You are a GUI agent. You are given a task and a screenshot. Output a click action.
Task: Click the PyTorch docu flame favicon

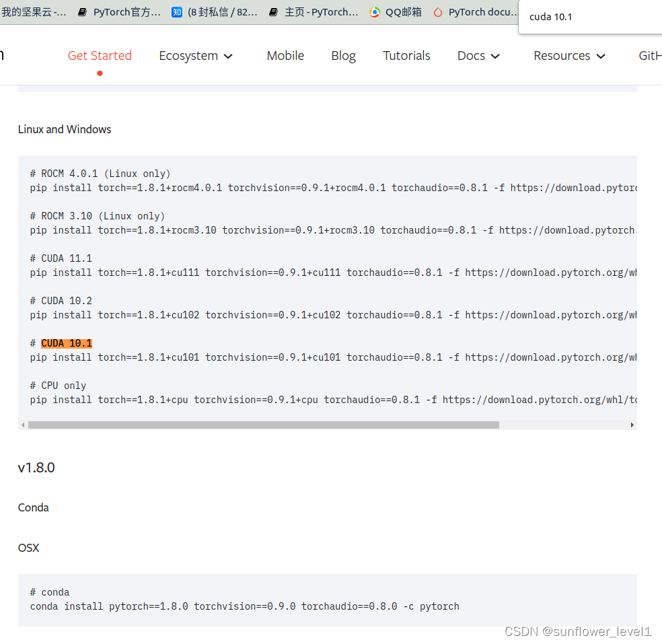[438, 12]
